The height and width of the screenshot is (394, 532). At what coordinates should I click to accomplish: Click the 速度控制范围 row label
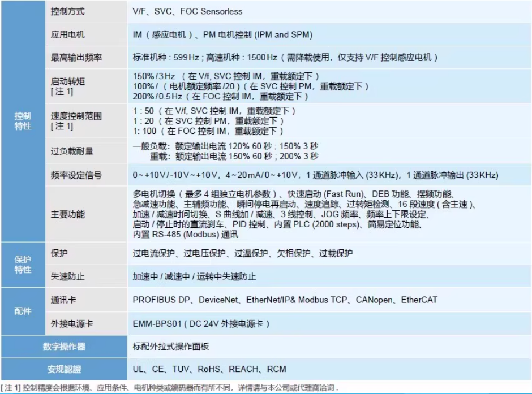[x=76, y=120]
